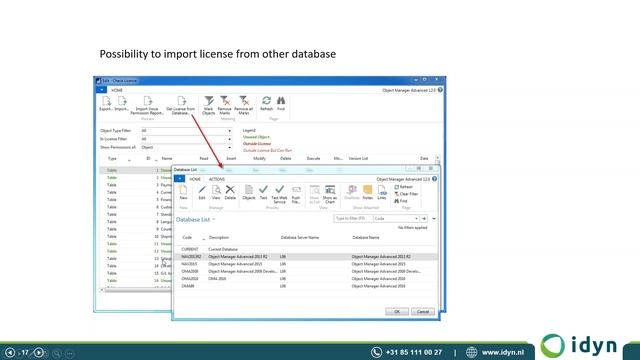Open application menu dropdown in Database List window
Screen dimensions: 640x360
(179, 179)
